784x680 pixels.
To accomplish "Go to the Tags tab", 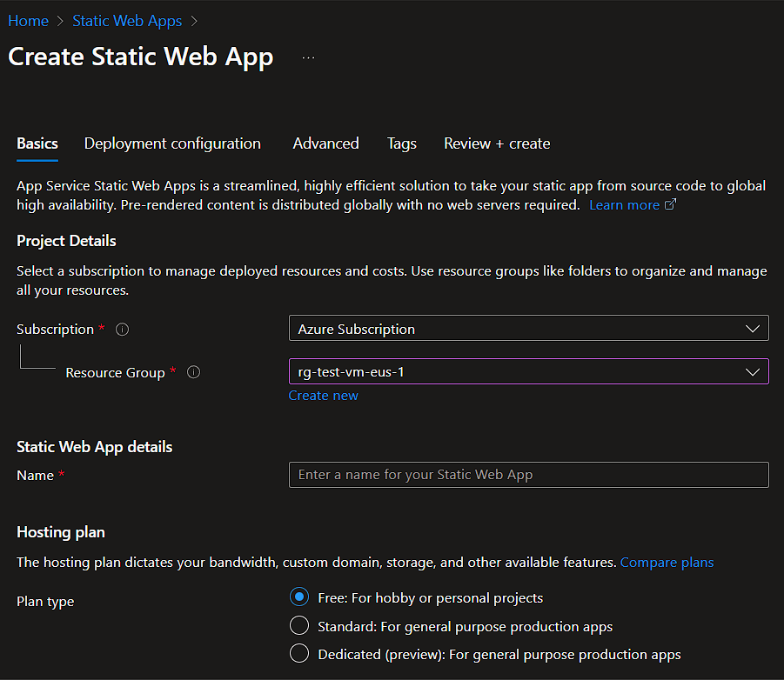I will [401, 143].
